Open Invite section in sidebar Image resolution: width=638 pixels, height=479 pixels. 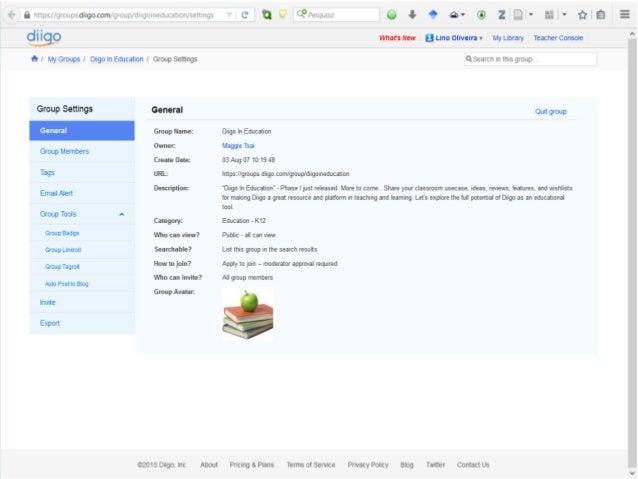pyautogui.click(x=82, y=302)
